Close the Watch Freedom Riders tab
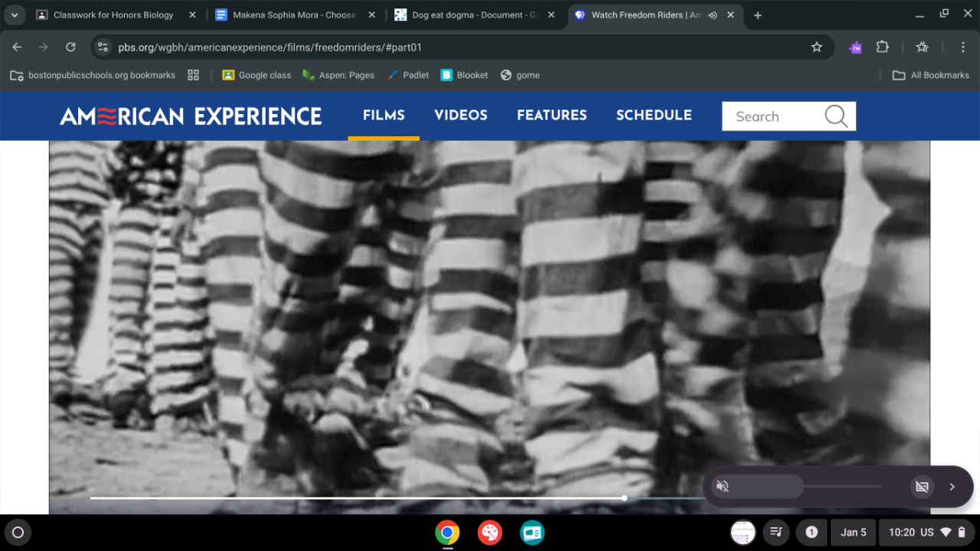 tap(730, 15)
